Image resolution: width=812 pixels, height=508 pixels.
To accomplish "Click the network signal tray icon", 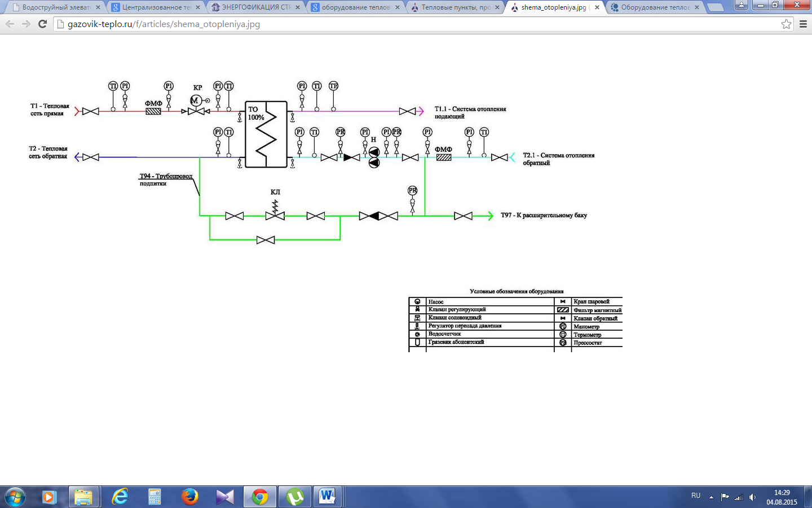I will coord(738,497).
